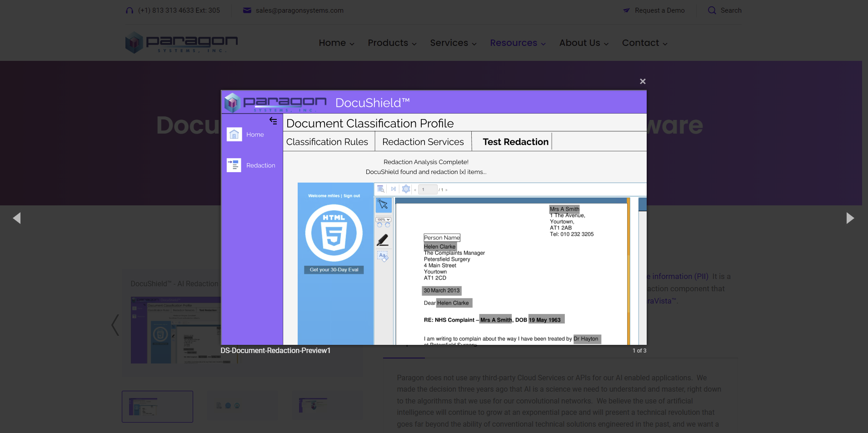The image size is (868, 433).
Task: Open the Redaction sidebar section
Action: point(252,165)
